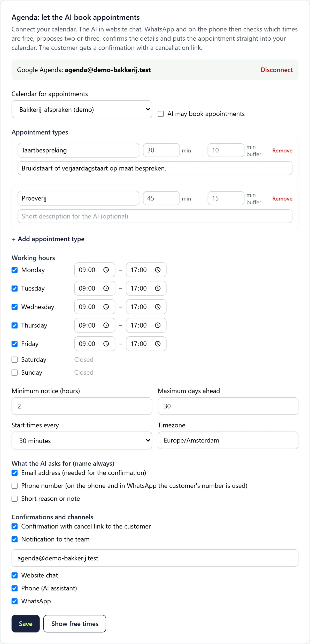Edit Taartbespreking duration of 30 minutes
This screenshot has height=644, width=310.
(x=161, y=150)
